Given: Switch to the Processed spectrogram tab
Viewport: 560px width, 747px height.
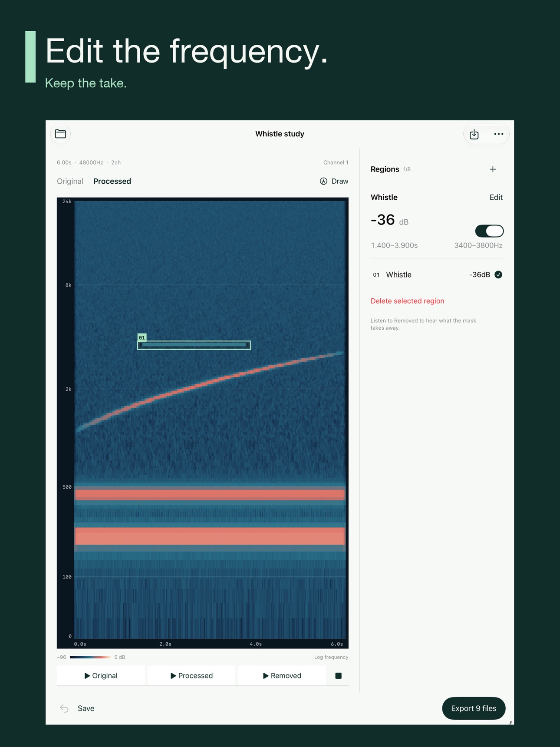Looking at the screenshot, I should (112, 181).
